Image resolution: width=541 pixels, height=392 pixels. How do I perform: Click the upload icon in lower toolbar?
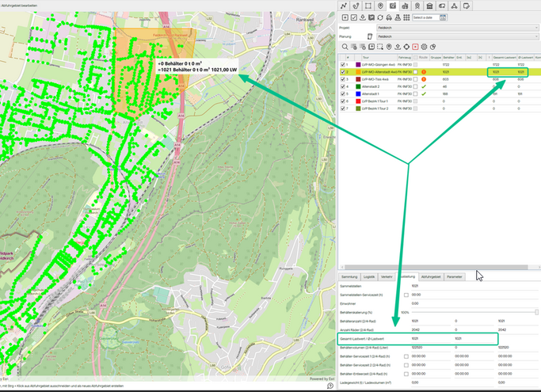coord(398,47)
